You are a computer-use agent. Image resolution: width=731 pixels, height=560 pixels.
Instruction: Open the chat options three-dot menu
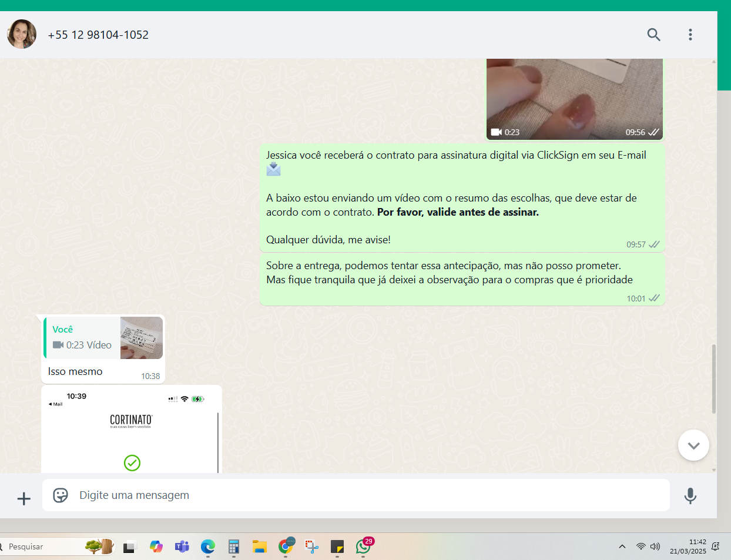(x=690, y=35)
